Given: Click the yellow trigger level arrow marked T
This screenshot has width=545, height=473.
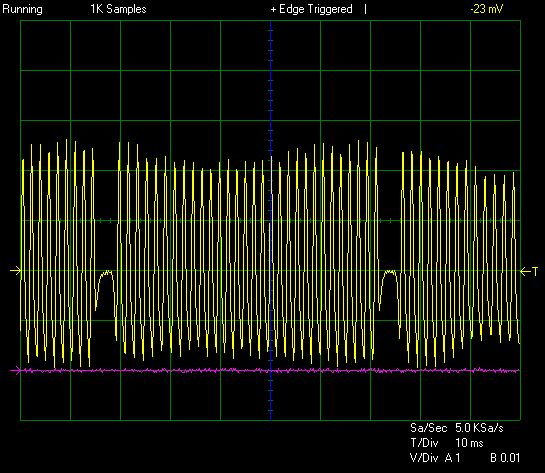Looking at the screenshot, I should coord(529,271).
